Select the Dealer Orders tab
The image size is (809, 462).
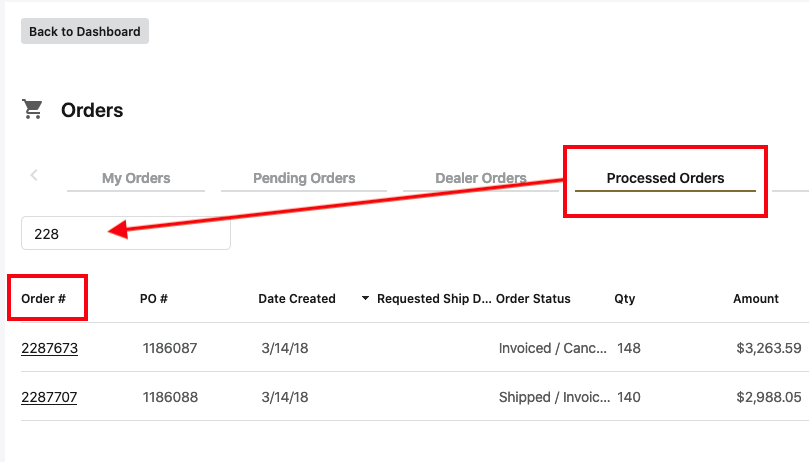point(480,178)
